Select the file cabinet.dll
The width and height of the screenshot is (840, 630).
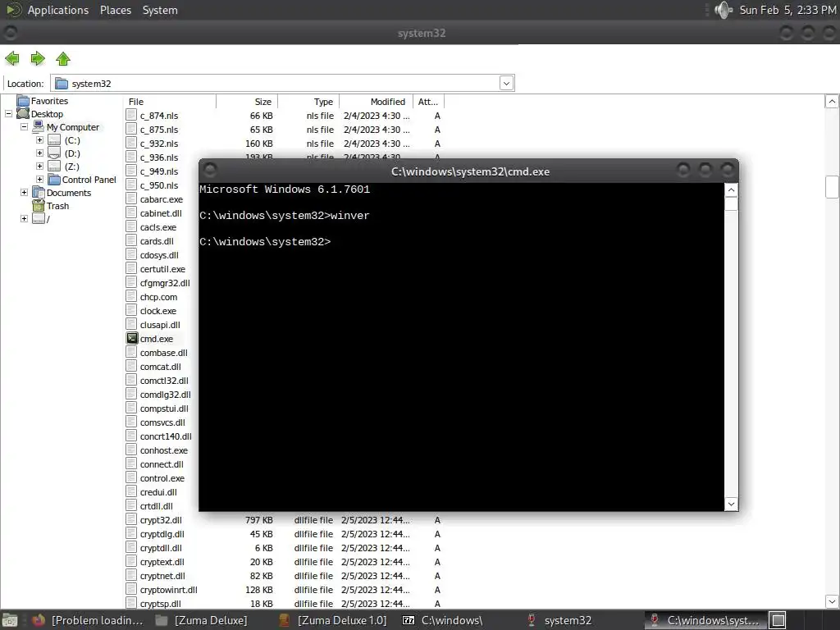click(x=161, y=213)
